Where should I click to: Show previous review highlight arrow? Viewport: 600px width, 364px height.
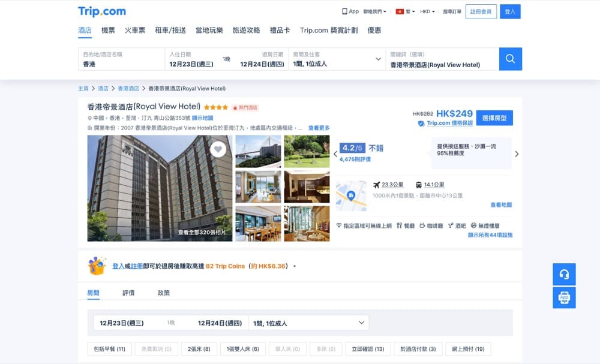click(335, 154)
